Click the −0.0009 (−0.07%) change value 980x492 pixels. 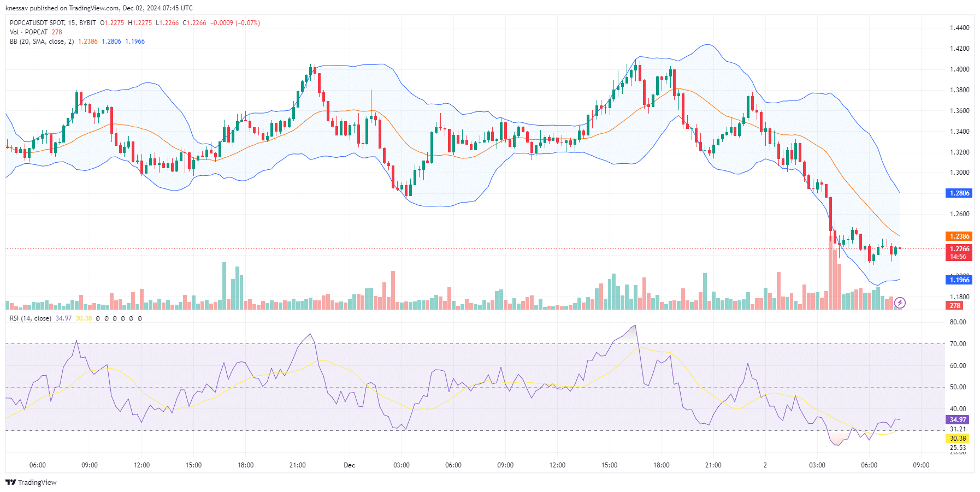click(x=235, y=23)
